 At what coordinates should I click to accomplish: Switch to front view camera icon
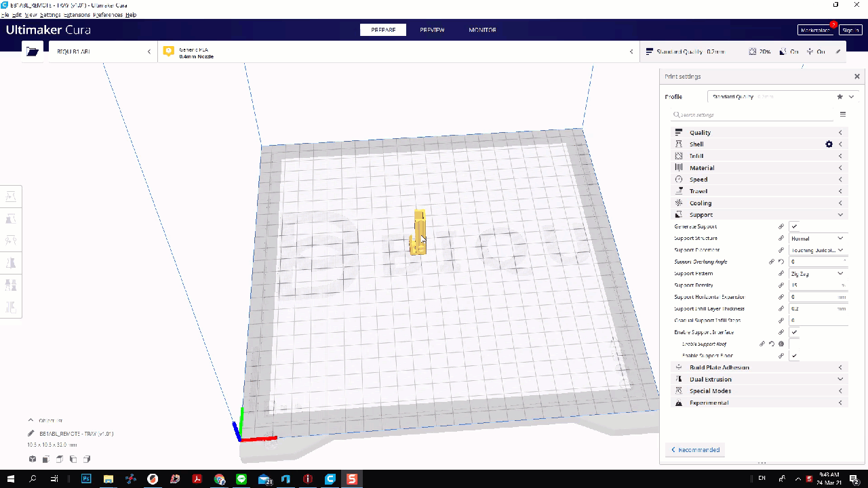coord(46,460)
